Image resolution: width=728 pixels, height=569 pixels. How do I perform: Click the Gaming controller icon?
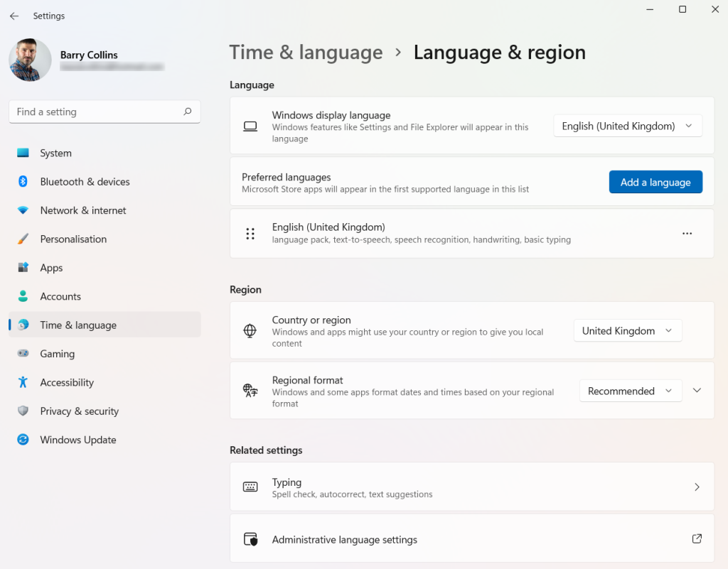23,353
